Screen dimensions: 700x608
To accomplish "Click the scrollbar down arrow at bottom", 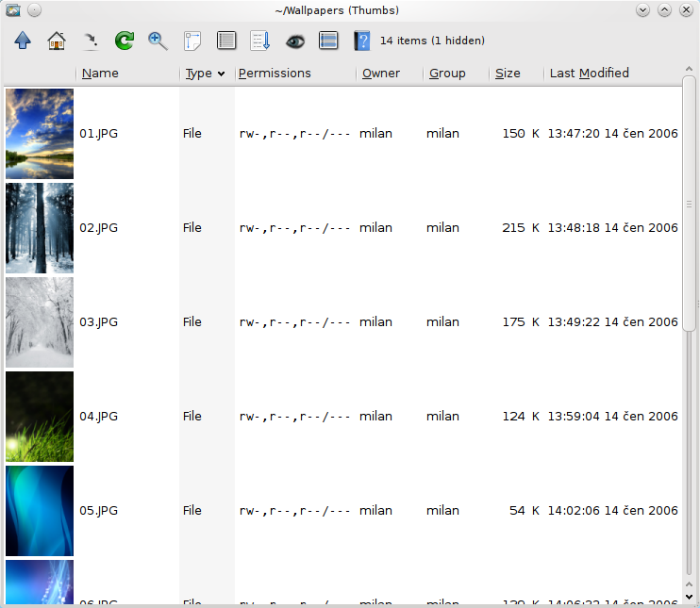I will pos(689,597).
